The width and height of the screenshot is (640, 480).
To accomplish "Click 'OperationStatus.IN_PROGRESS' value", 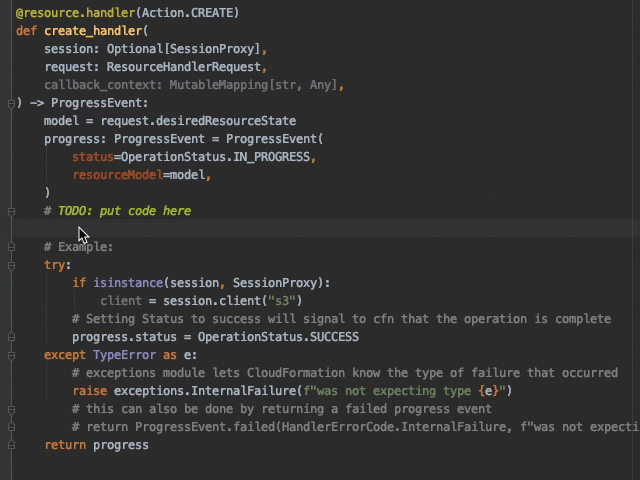I will [x=216, y=157].
